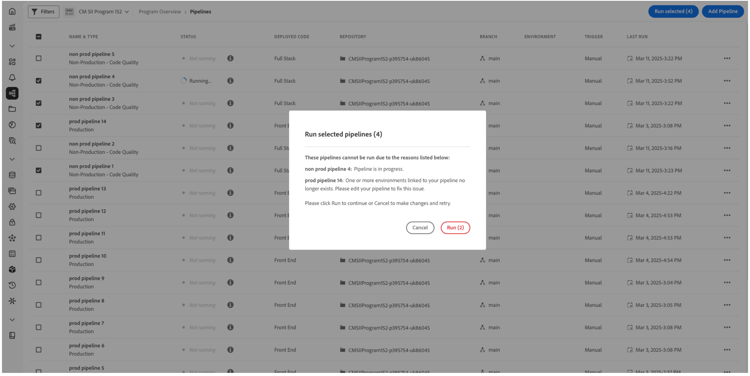Open the Pipelines icon highlighted in sidebar
750x376 pixels.
pos(12,93)
